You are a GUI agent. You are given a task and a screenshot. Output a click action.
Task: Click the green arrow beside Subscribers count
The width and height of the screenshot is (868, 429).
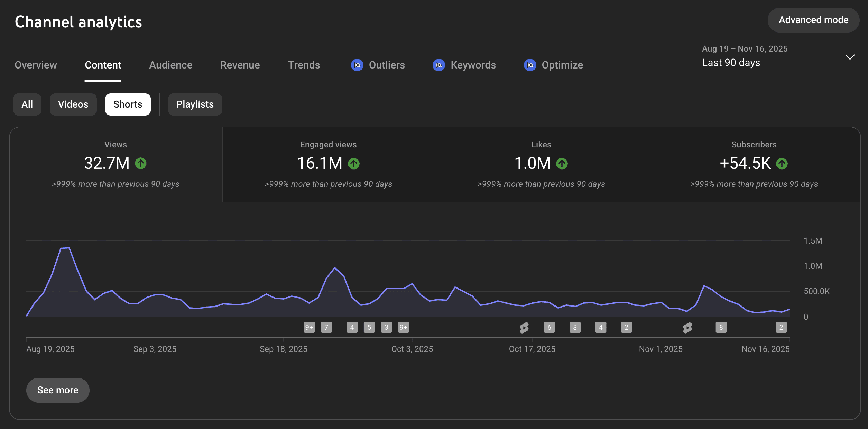(782, 163)
